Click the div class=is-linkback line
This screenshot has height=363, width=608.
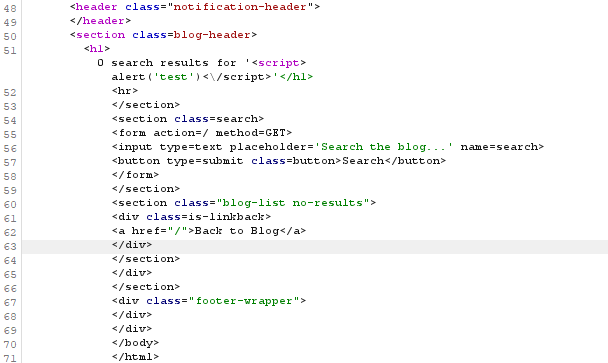point(191,217)
